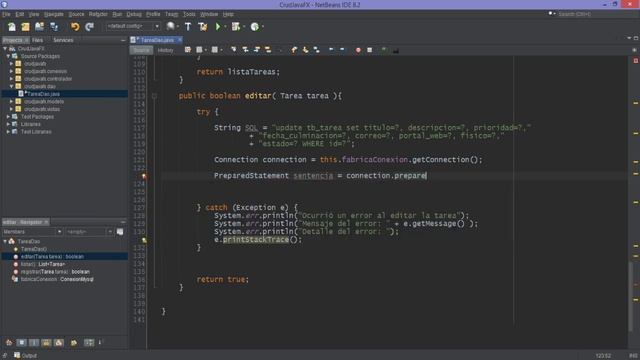
Task: Select registrar(Tarea tarea) in Navigator
Action: tap(55, 272)
